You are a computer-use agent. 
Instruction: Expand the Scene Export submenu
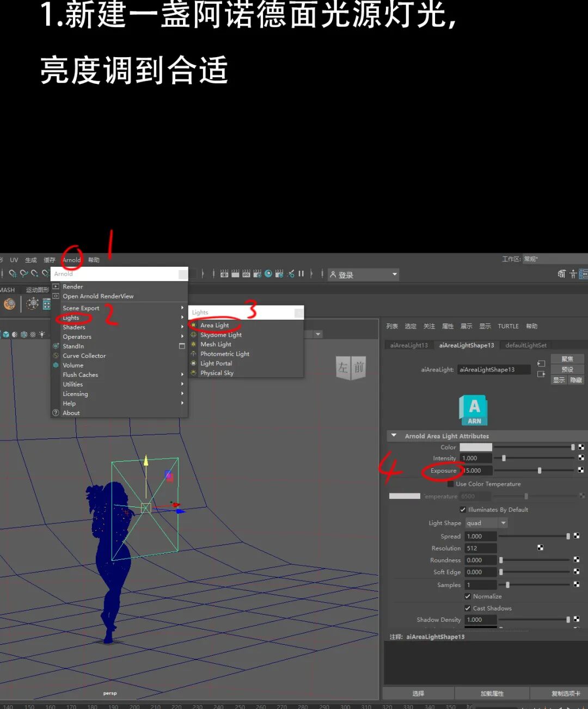(119, 308)
